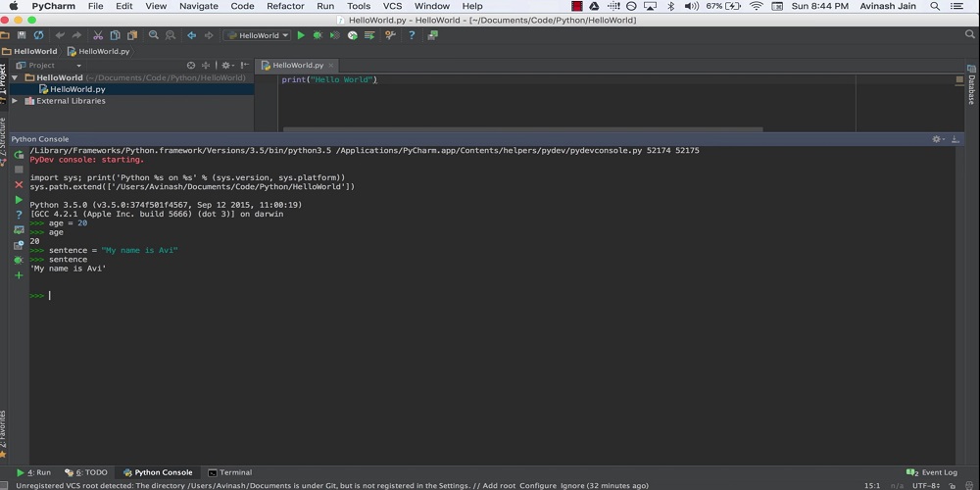Image resolution: width=980 pixels, height=490 pixels.
Task: Click the Find magnifier icon in toolbar
Action: [x=153, y=35]
